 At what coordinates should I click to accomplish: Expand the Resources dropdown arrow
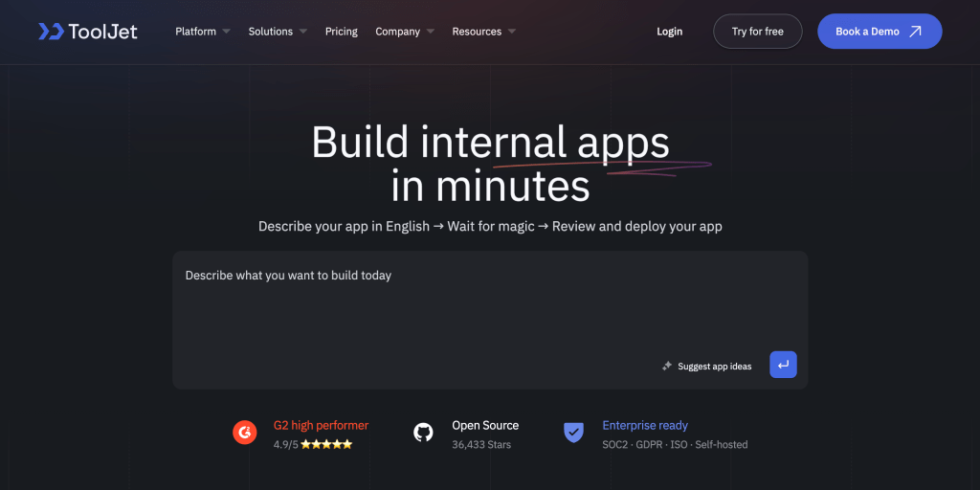(x=512, y=32)
